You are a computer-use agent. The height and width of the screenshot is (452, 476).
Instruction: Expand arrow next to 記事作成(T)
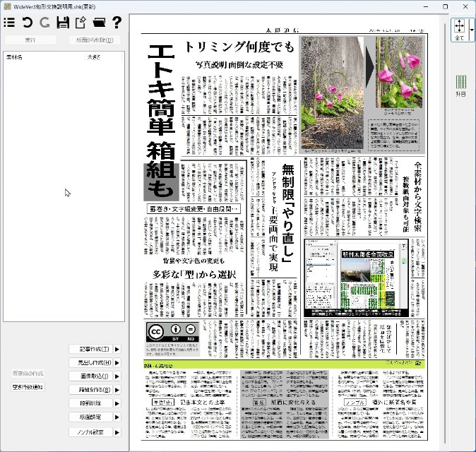tap(117, 349)
